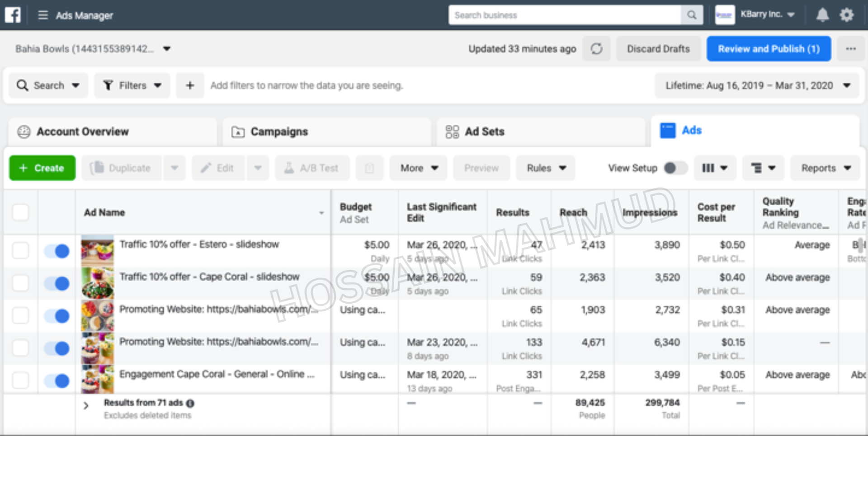Click the Facebook logo icon
This screenshot has width=868, height=488.
[13, 15]
